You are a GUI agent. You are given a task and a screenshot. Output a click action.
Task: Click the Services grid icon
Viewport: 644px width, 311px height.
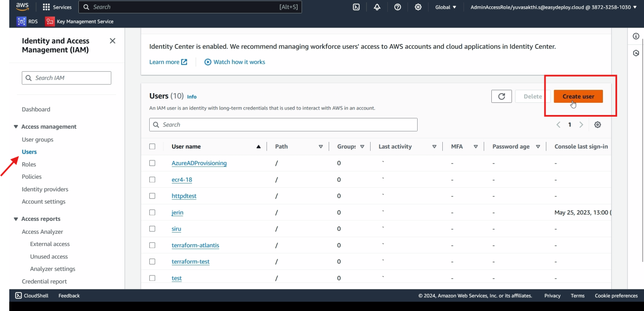pos(46,7)
